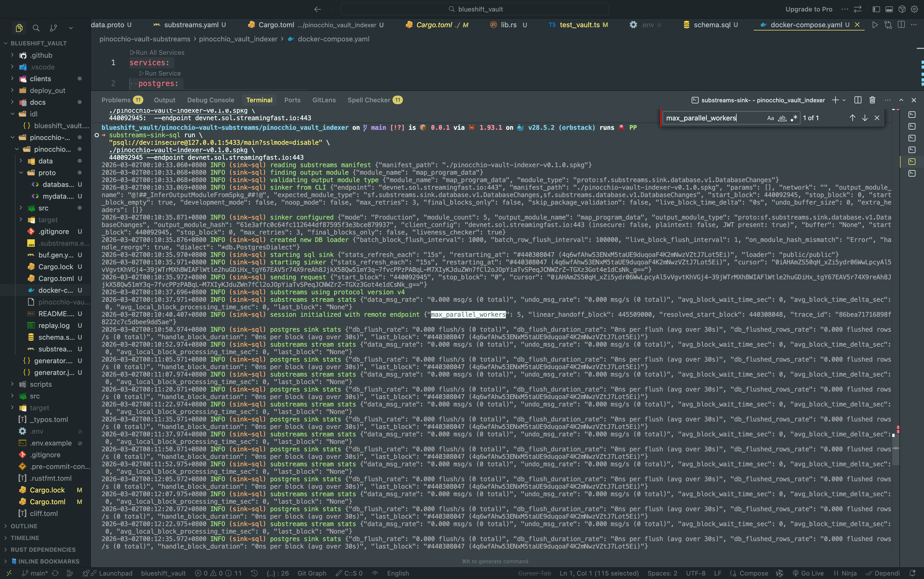Screen dimensions: 924x579
Task: Open the Source Control branch icon
Action: pyautogui.click(x=53, y=28)
